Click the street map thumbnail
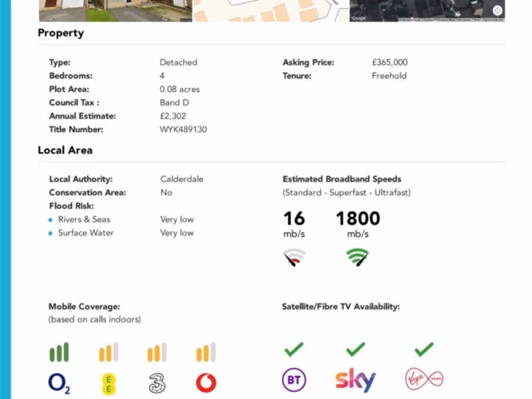The height and width of the screenshot is (399, 532). [x=271, y=10]
